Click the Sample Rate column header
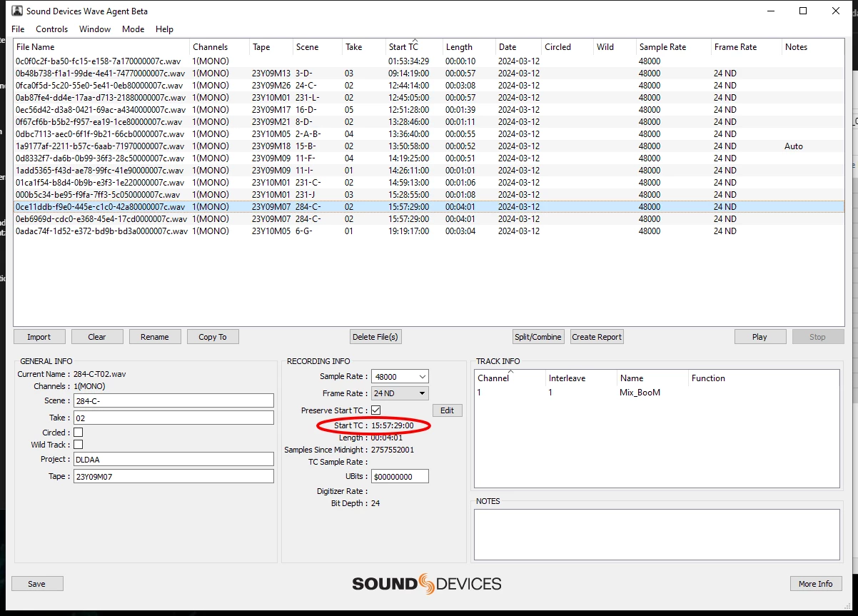This screenshot has height=616, width=858. [674, 47]
